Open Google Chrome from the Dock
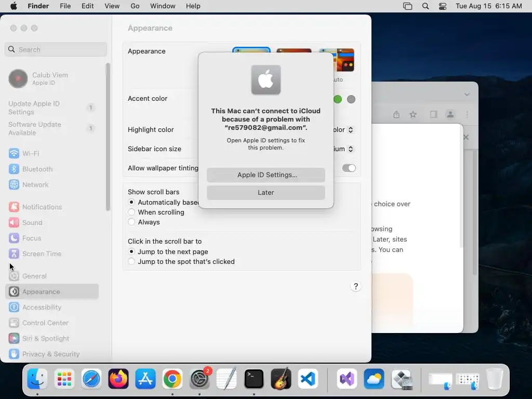This screenshot has width=532, height=399. tap(172, 379)
